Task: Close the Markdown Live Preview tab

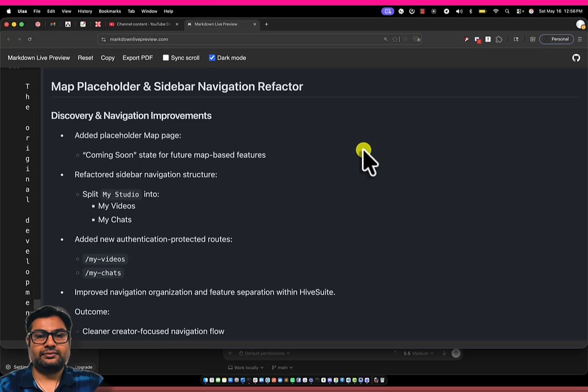Action: [255, 24]
